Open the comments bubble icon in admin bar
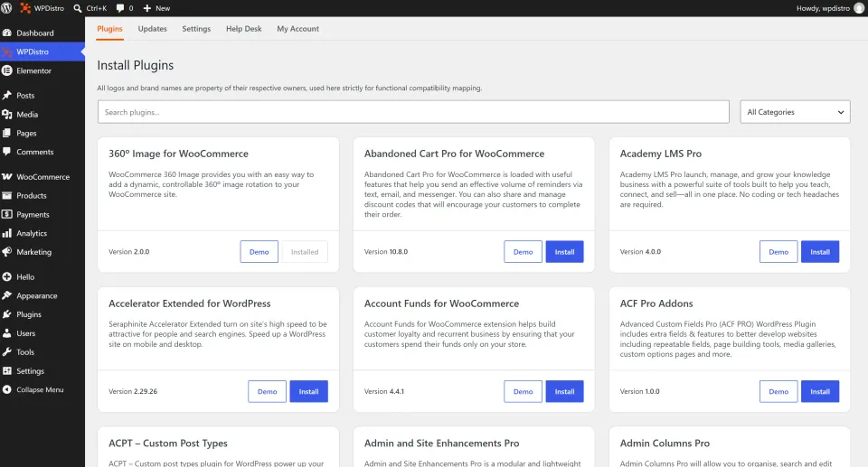The image size is (868, 467). 120,8
